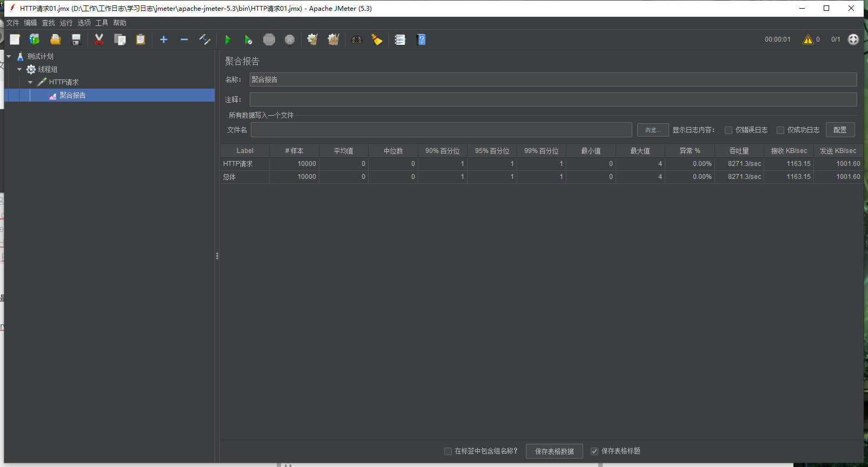The image size is (868, 467).
Task: Collapse the 线程组 tree node arrow
Action: point(19,69)
